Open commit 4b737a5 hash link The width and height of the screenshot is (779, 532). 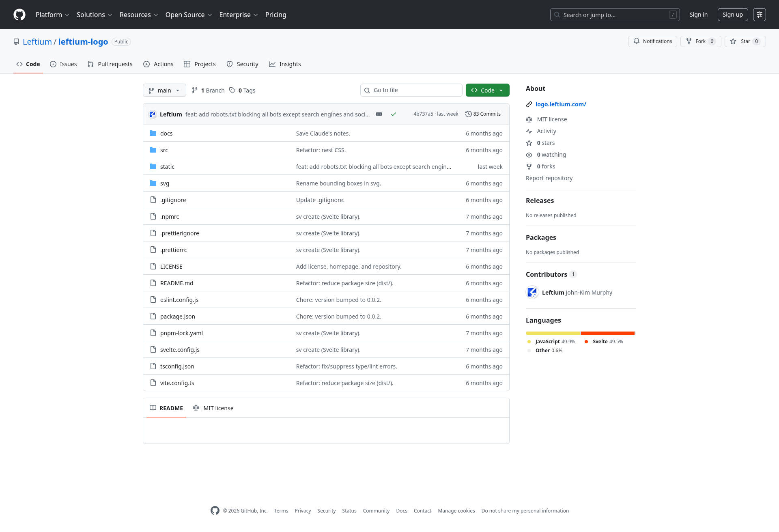coord(424,114)
